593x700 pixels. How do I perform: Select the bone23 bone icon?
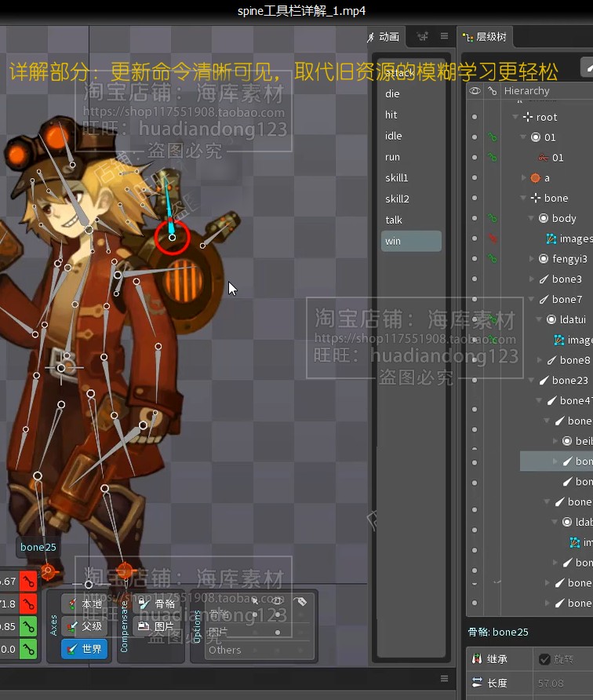pyautogui.click(x=544, y=381)
